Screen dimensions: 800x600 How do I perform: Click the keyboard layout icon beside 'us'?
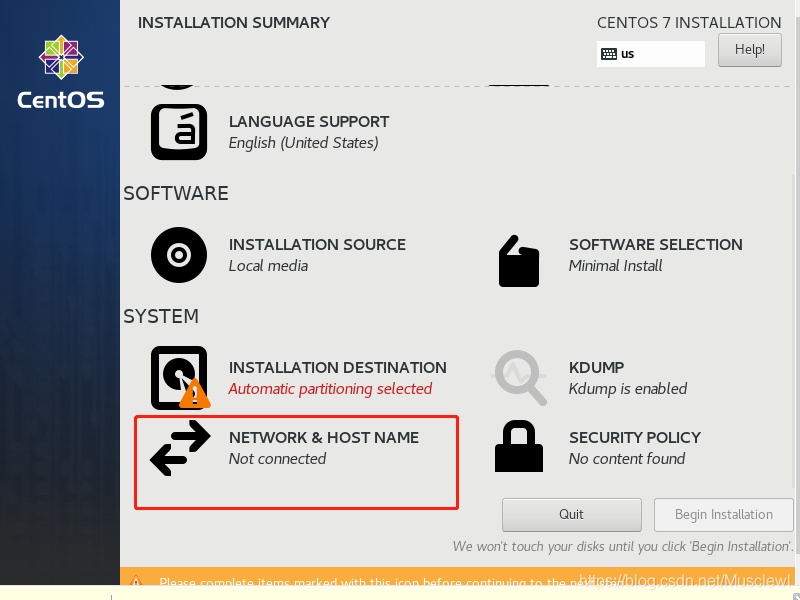click(609, 54)
